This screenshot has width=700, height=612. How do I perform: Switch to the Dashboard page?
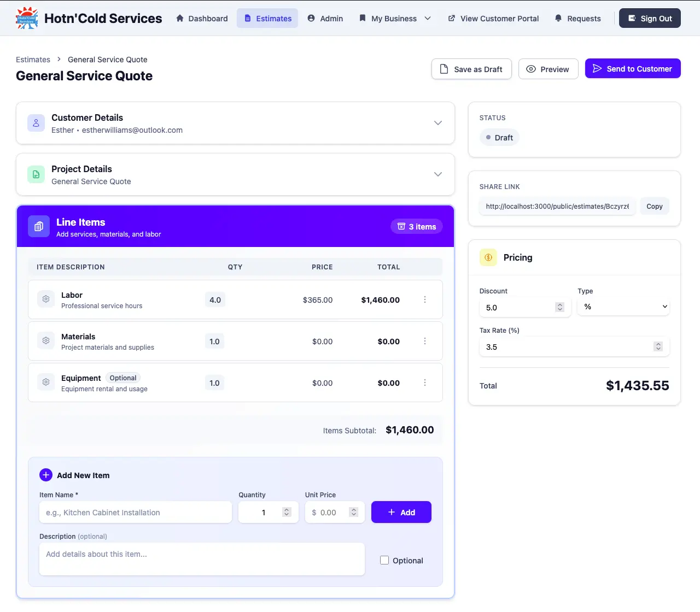click(x=202, y=18)
